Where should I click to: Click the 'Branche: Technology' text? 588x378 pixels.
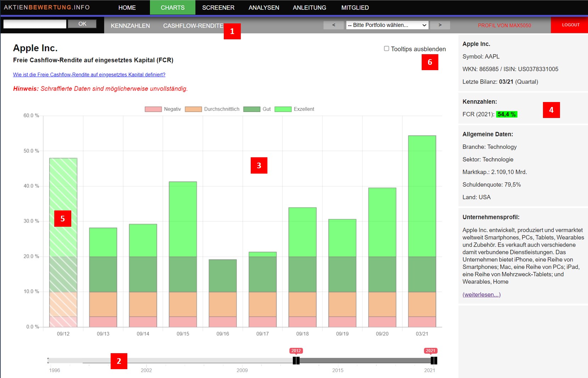click(x=489, y=147)
